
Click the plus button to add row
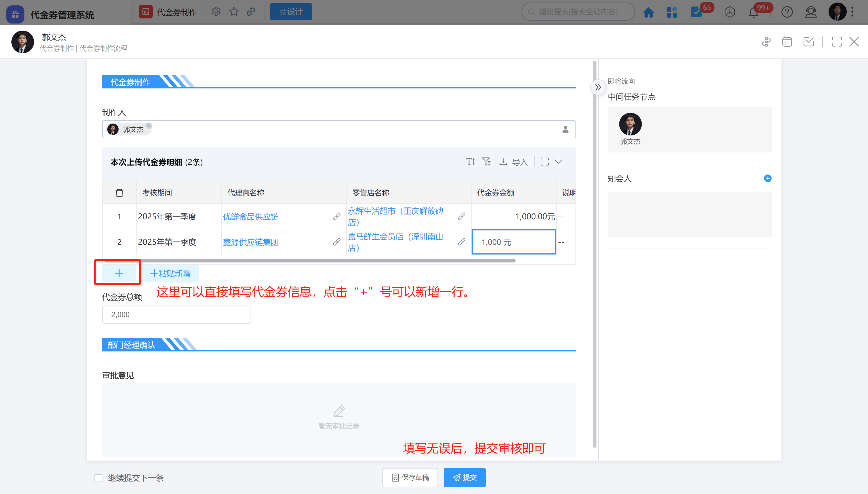[x=119, y=273]
